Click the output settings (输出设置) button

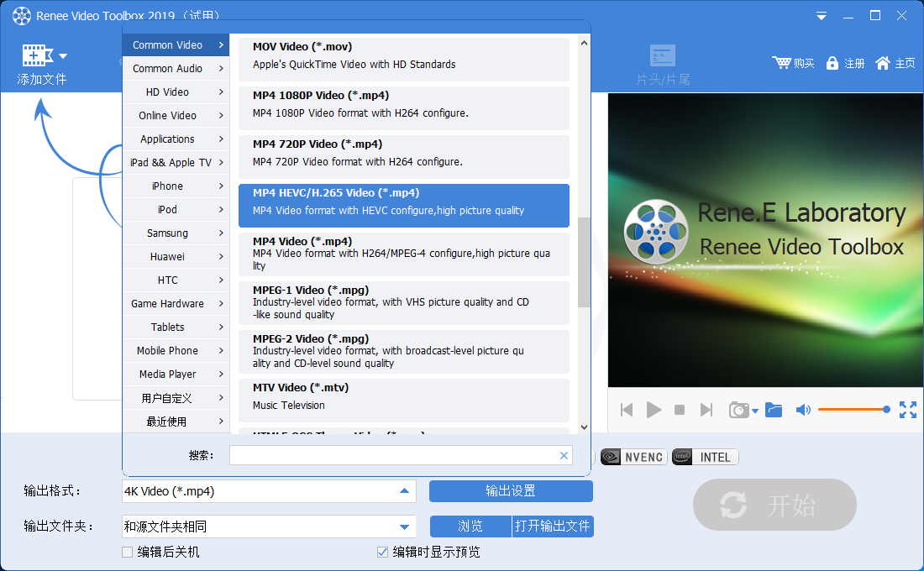point(511,491)
